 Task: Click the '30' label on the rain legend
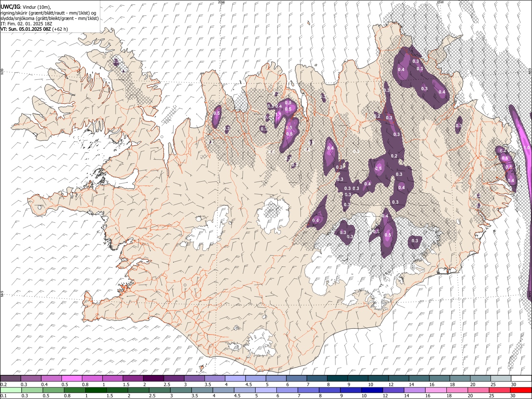point(513,396)
